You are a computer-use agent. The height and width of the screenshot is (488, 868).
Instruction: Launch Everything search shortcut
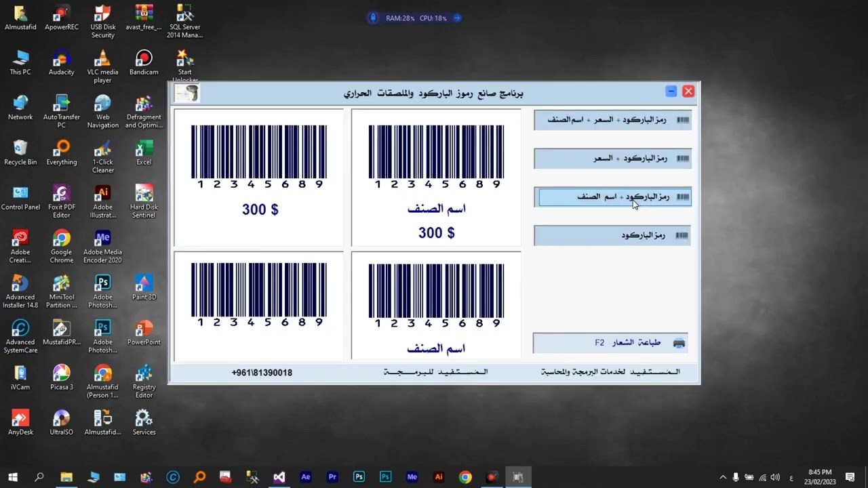(62, 153)
